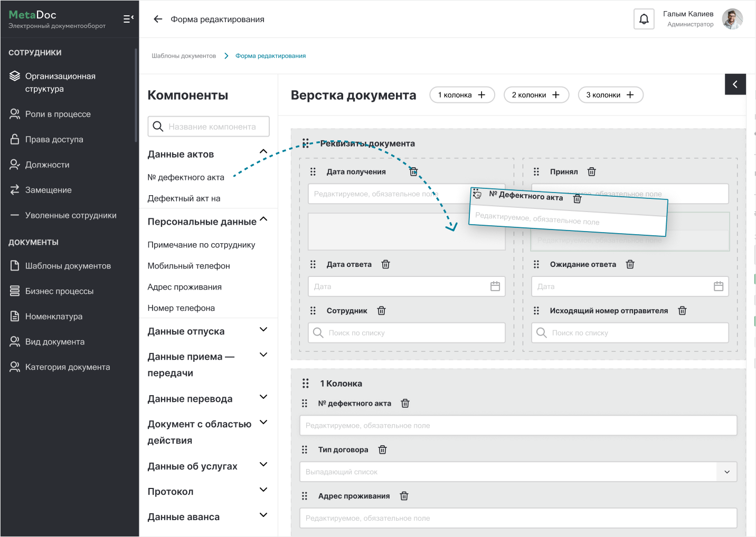Remove the Тип договора field
Viewport: 756px width, 537px height.
point(383,450)
